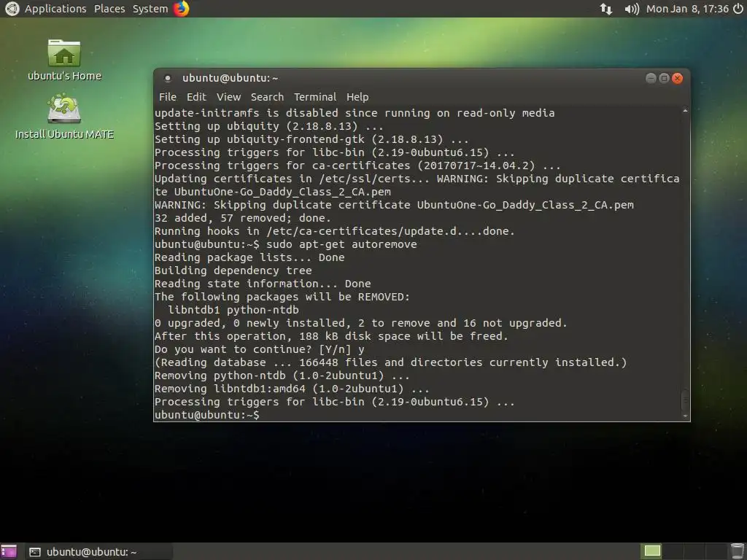Launch Firefox from the top panel

181,9
